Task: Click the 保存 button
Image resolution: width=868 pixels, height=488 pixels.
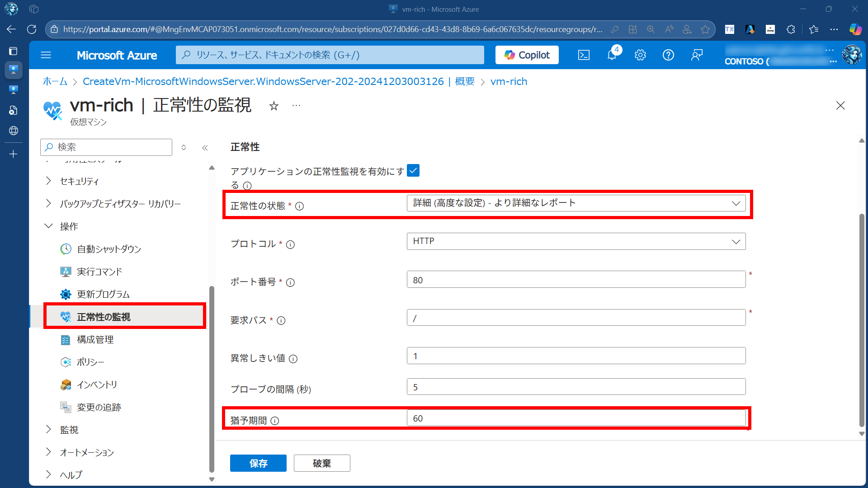Action: tap(258, 463)
